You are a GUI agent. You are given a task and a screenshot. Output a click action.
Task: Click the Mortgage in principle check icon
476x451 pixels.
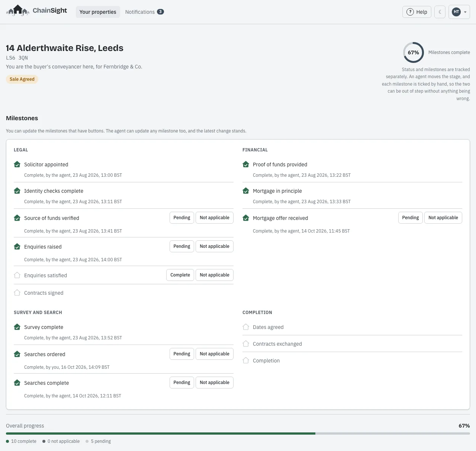tap(246, 191)
